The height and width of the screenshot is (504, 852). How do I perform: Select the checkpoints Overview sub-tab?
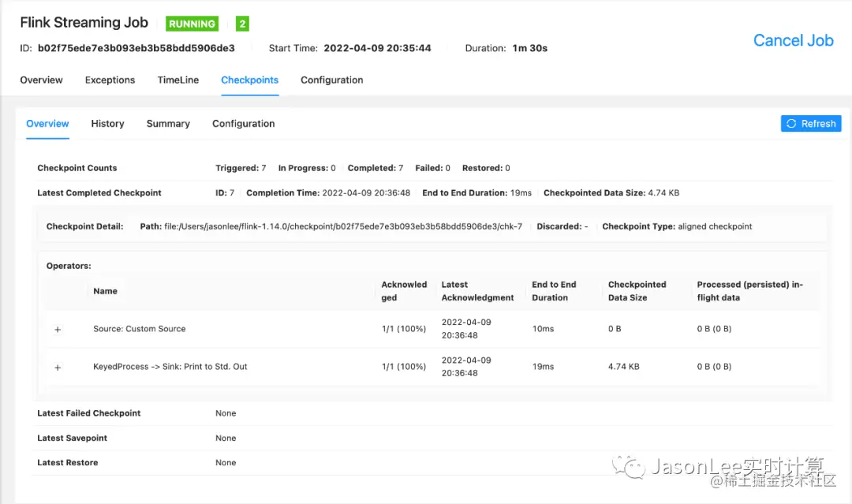(x=47, y=123)
